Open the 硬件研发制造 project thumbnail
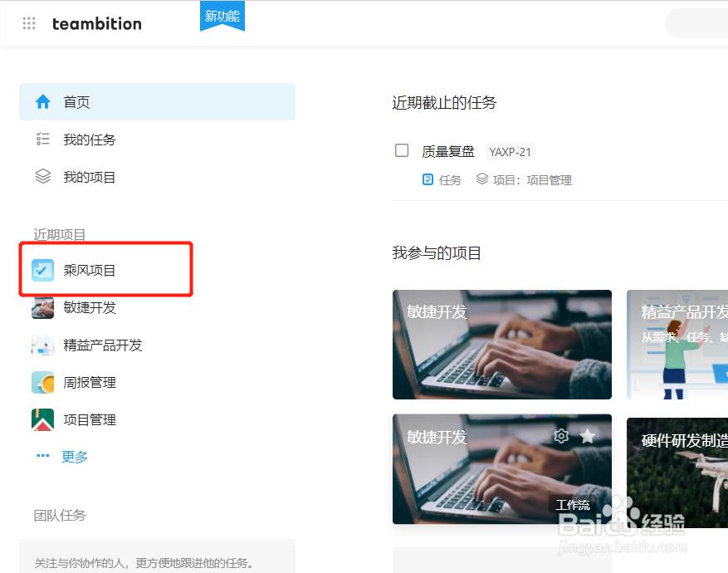 click(x=689, y=472)
